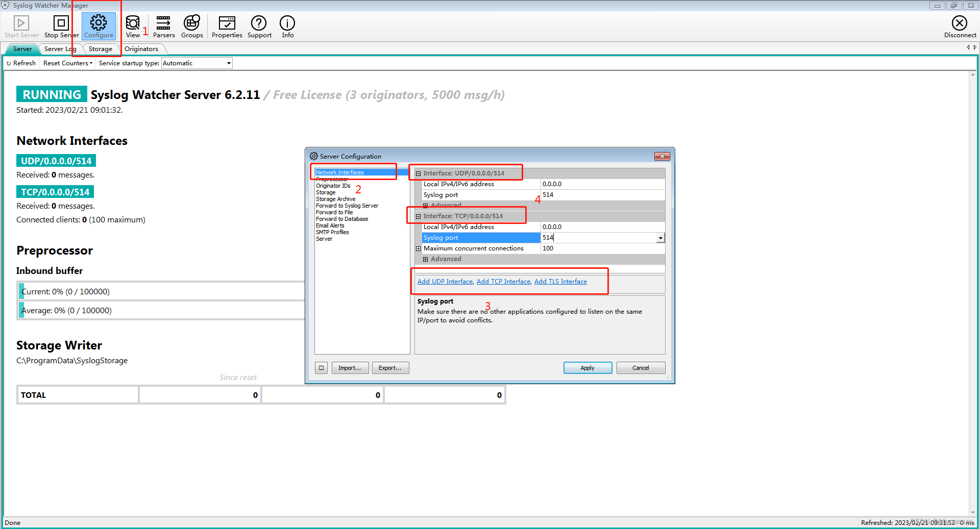The width and height of the screenshot is (980, 529).
Task: Click the Start Server icon
Action: 21,23
